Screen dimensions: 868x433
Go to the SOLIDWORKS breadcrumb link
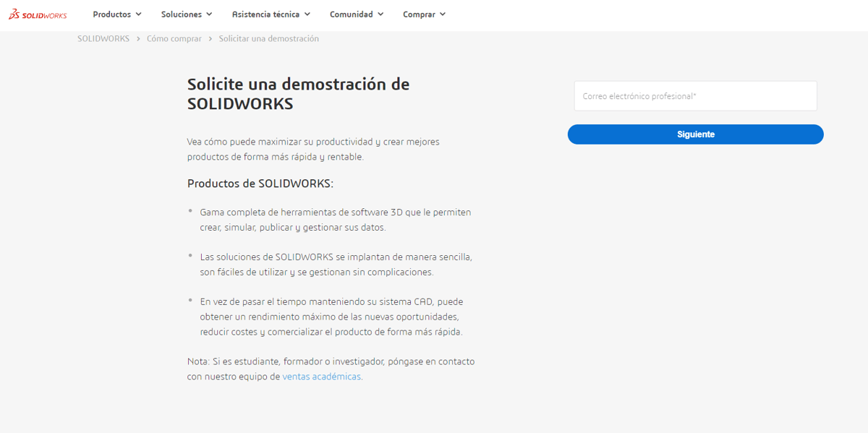click(103, 39)
